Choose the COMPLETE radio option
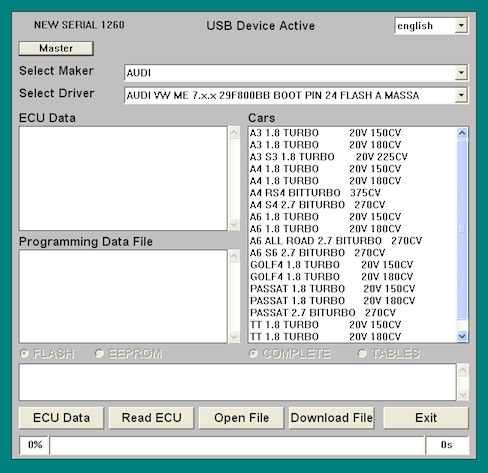 tap(253, 353)
